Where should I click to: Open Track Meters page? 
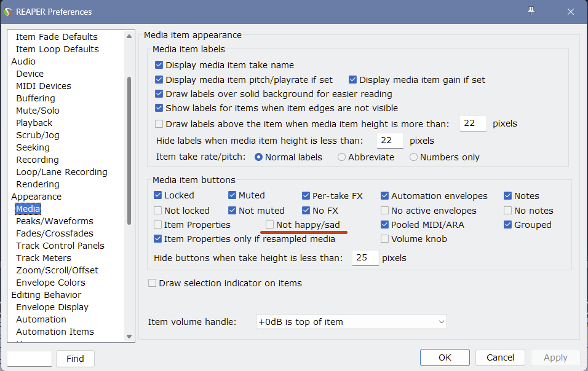[44, 258]
